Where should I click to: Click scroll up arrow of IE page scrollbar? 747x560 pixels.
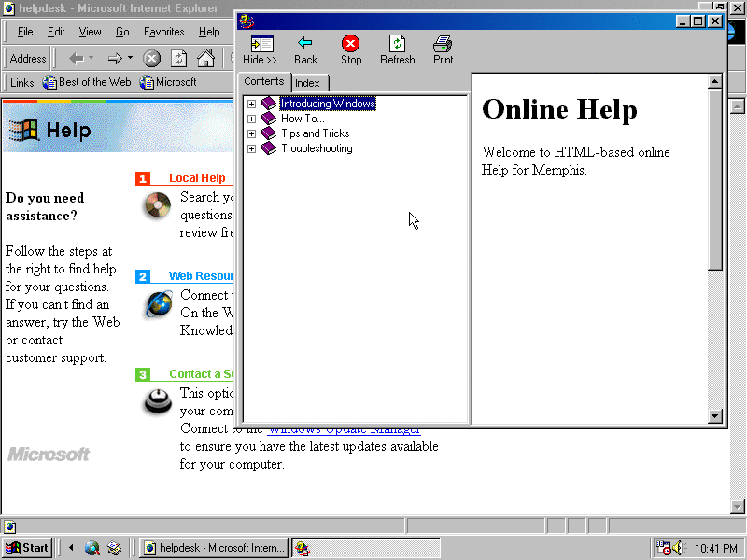click(x=737, y=106)
